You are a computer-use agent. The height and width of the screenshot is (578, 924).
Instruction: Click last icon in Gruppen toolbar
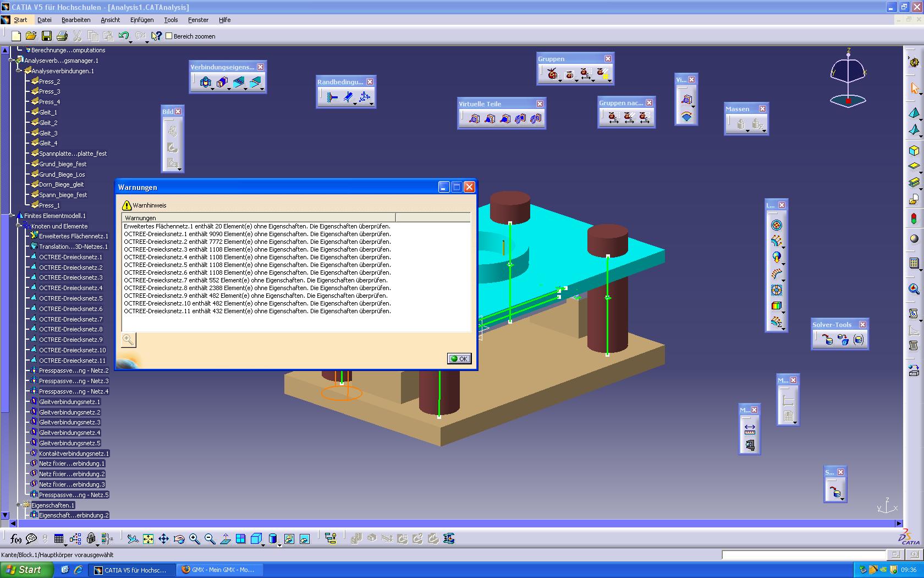tap(602, 74)
